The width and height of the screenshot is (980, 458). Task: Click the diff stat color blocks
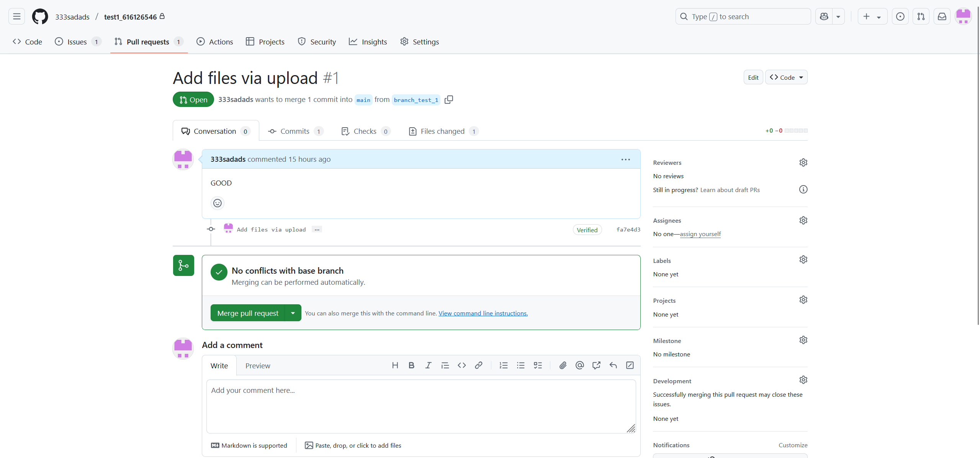[796, 131]
